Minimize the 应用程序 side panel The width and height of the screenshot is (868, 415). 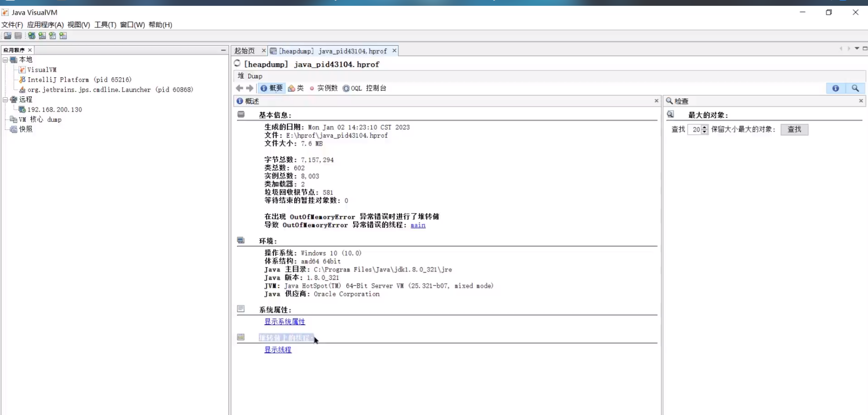(223, 50)
